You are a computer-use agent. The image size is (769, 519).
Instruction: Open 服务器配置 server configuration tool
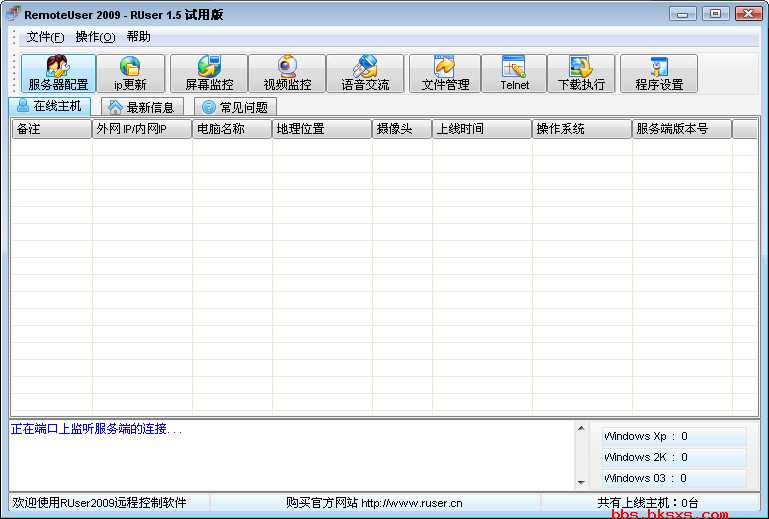[x=59, y=74]
